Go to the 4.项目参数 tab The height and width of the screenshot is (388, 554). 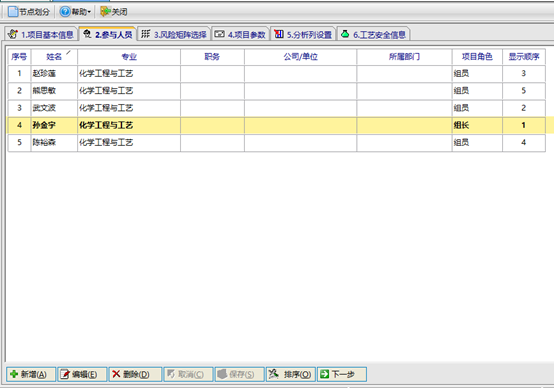click(240, 34)
